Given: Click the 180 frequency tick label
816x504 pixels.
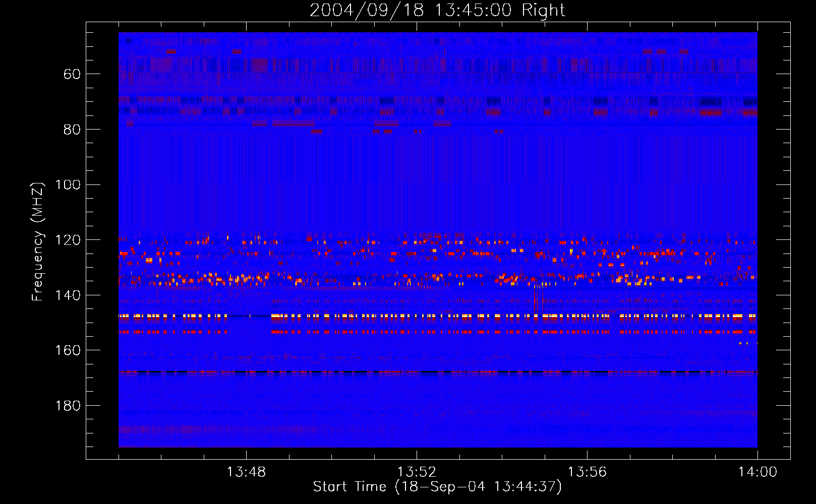Looking at the screenshot, I should (x=68, y=406).
